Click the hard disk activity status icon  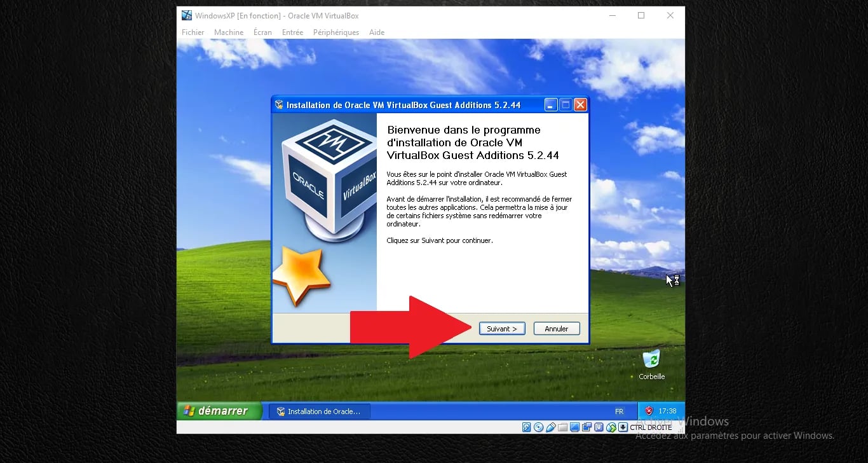coord(527,427)
